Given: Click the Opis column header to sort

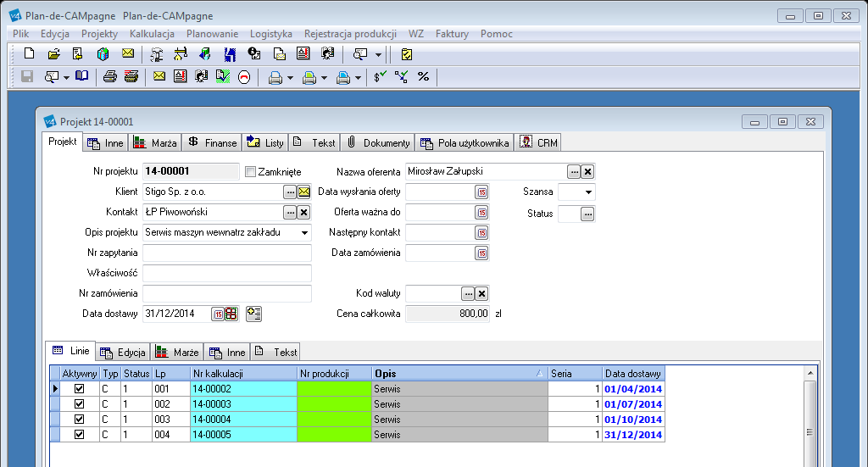Looking at the screenshot, I should coord(459,374).
